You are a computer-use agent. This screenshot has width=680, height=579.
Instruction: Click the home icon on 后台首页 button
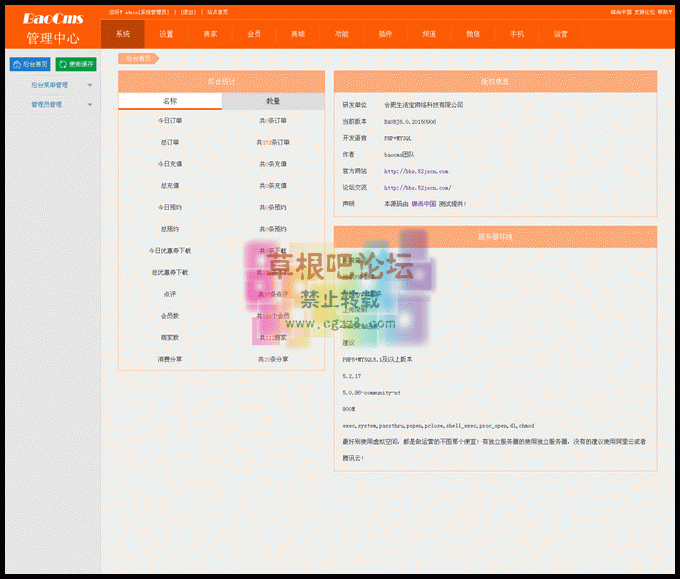coord(17,64)
